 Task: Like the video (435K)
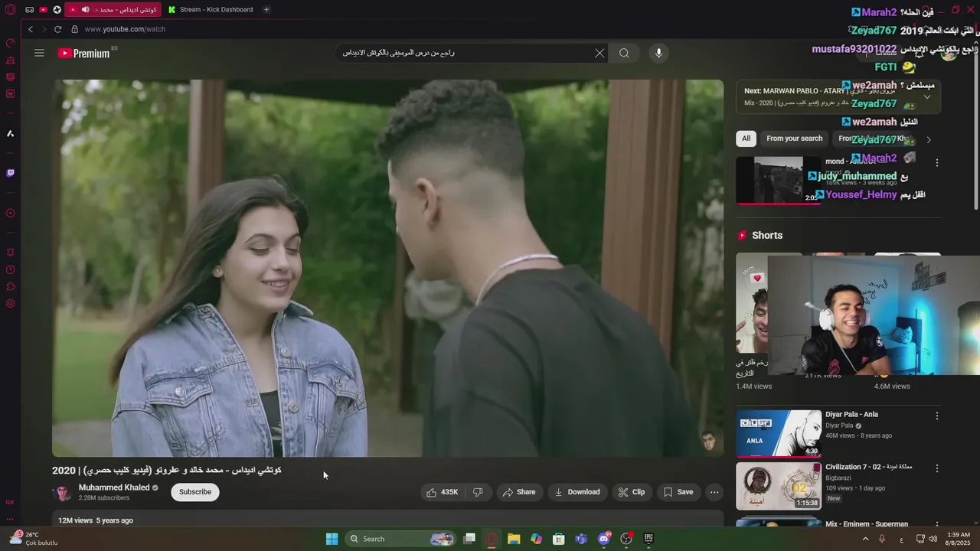tap(443, 492)
